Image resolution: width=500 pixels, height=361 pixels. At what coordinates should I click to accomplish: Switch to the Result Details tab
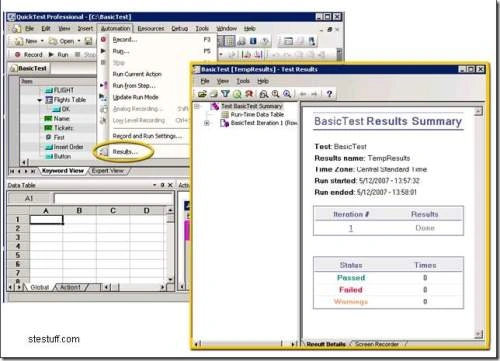[x=326, y=344]
